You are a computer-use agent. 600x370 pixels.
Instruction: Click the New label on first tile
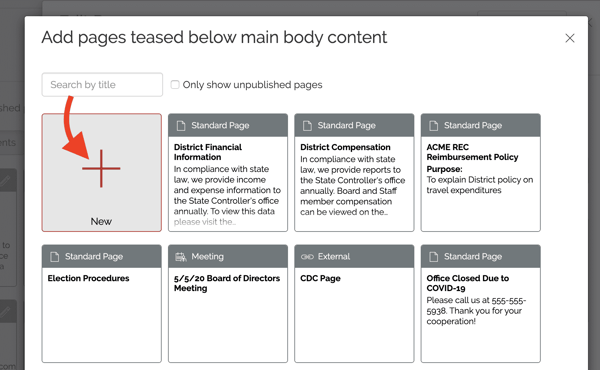[x=101, y=222]
